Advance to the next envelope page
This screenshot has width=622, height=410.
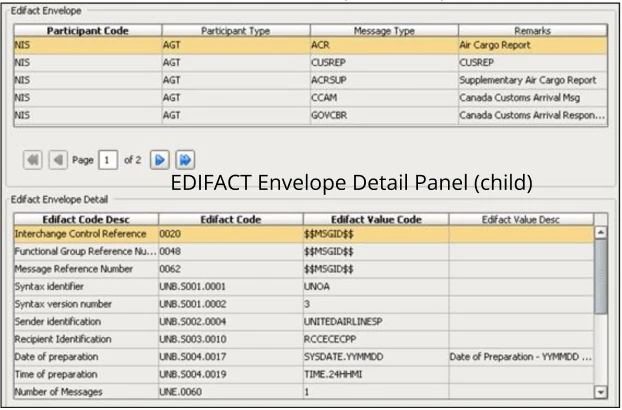coord(160,160)
